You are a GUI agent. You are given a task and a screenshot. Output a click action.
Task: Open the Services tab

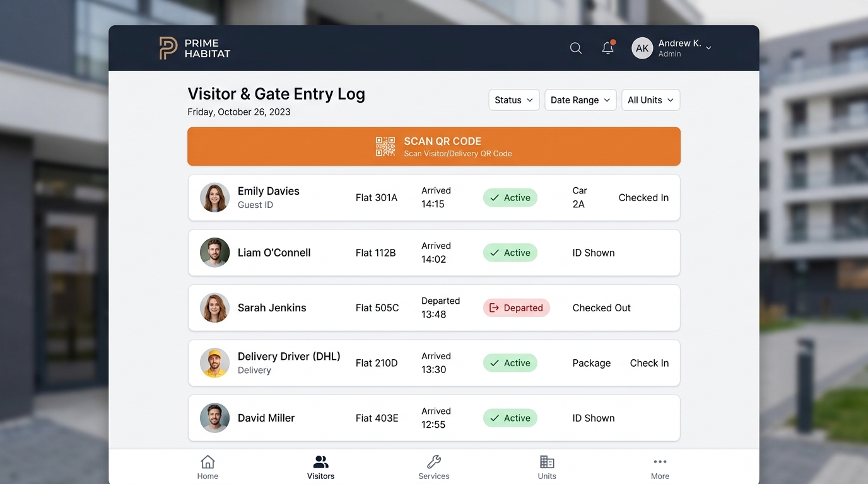coord(434,467)
